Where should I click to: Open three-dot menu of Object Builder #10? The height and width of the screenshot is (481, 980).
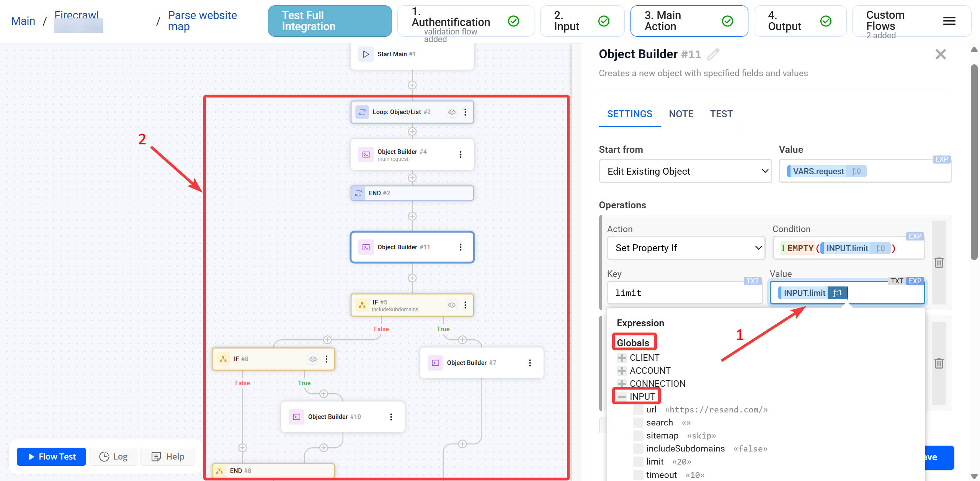coord(391,417)
